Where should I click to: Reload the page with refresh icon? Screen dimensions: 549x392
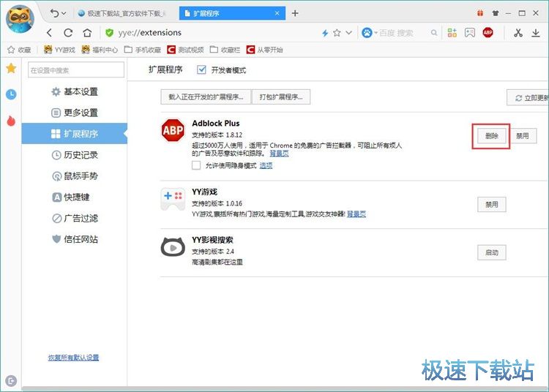68,33
